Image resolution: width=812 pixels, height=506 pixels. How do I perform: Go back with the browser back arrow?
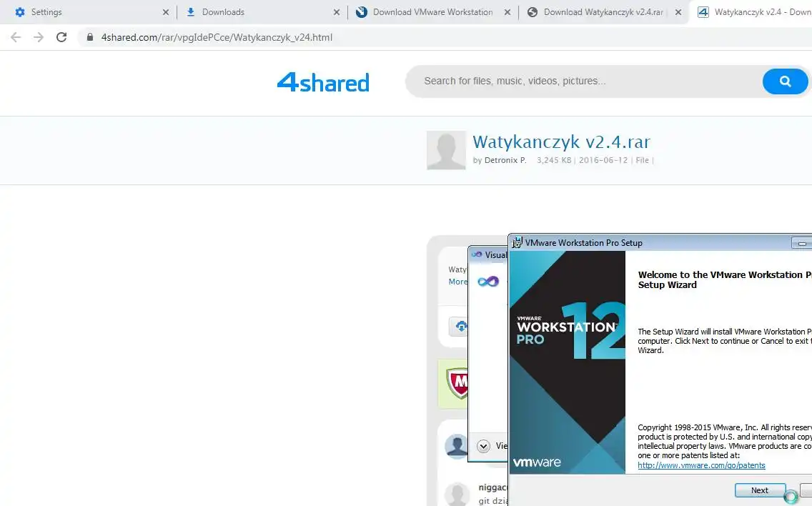pyautogui.click(x=16, y=37)
